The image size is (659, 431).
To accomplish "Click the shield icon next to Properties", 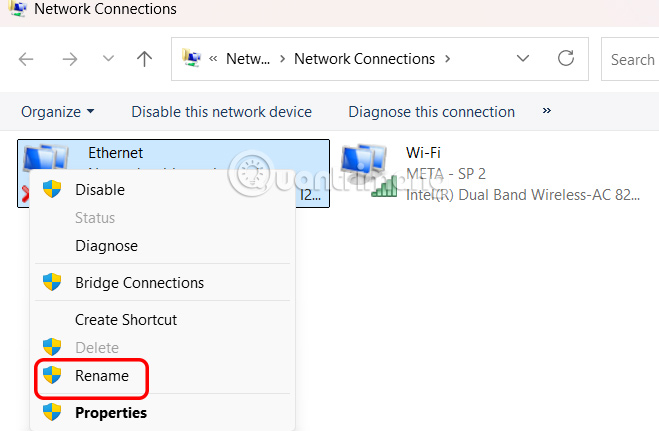I will pyautogui.click(x=52, y=412).
